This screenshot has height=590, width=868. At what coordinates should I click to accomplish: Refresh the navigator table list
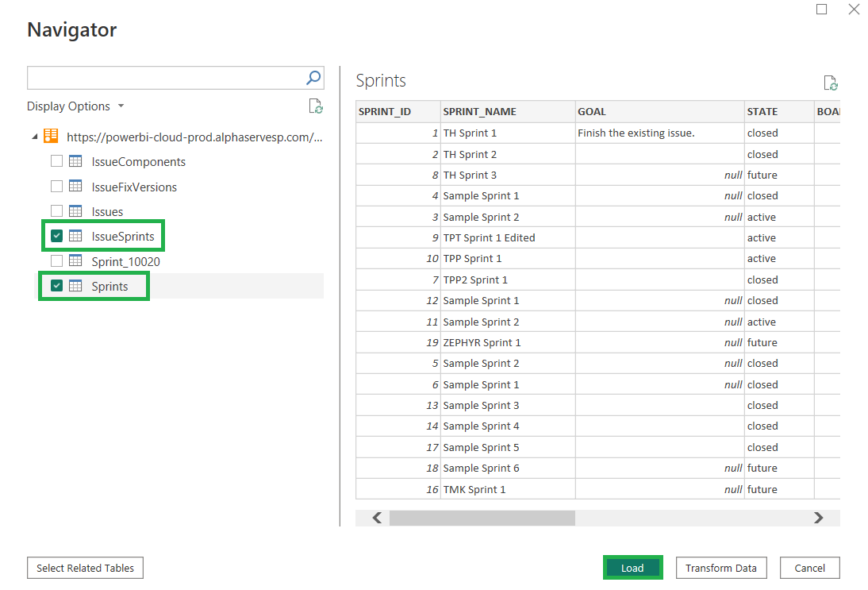315,106
